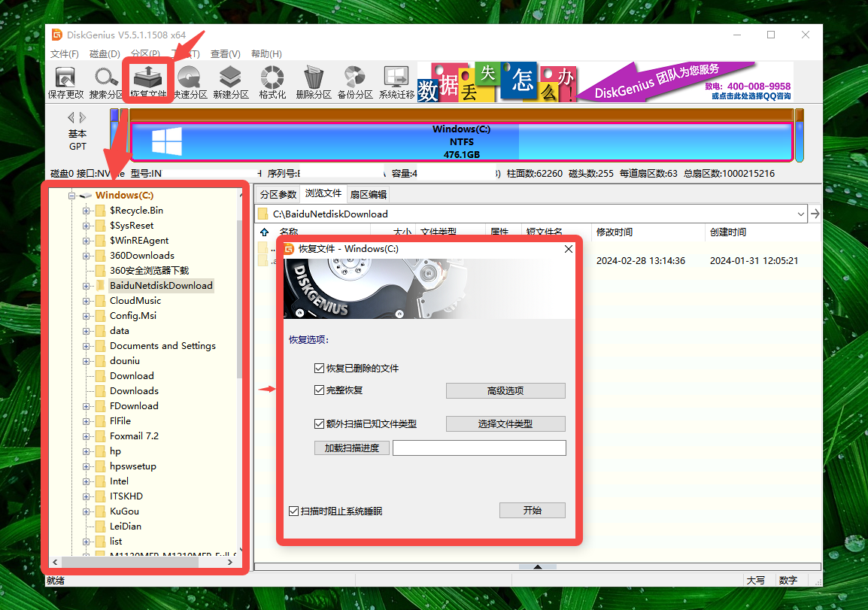Viewport: 868px width, 610px height.
Task: Toggle the 完整恢复 checkbox
Action: [319, 390]
